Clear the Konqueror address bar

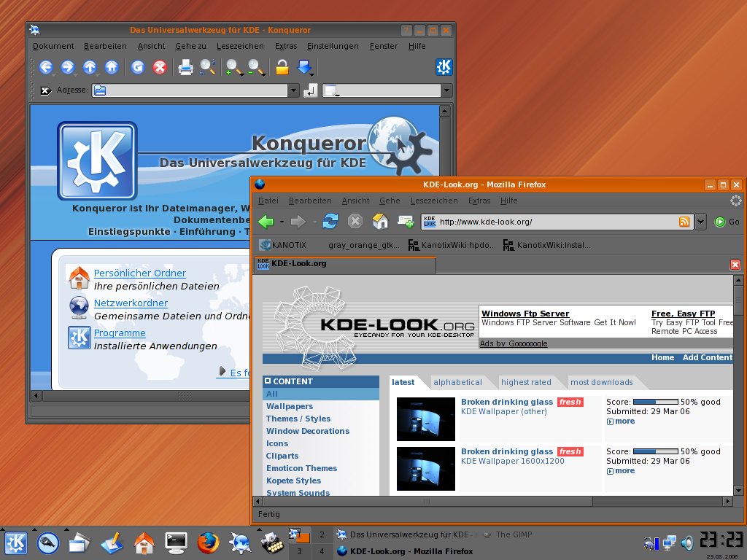pos(46,90)
